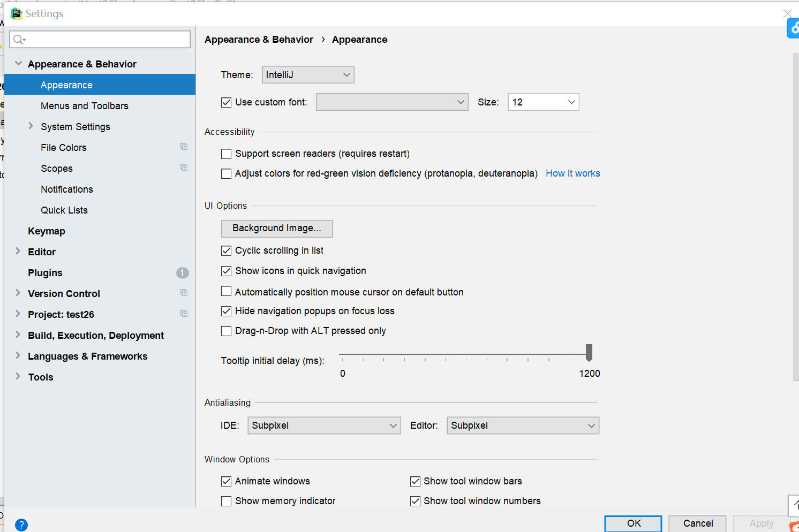The image size is (799, 532).
Task: Click the project-level icon beside Version Control
Action: (184, 293)
